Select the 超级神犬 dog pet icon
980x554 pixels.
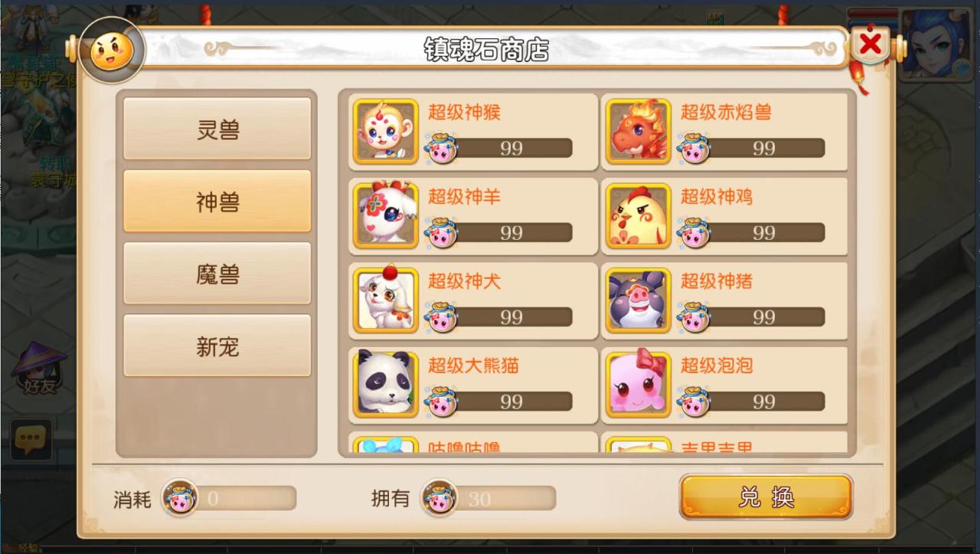click(386, 300)
